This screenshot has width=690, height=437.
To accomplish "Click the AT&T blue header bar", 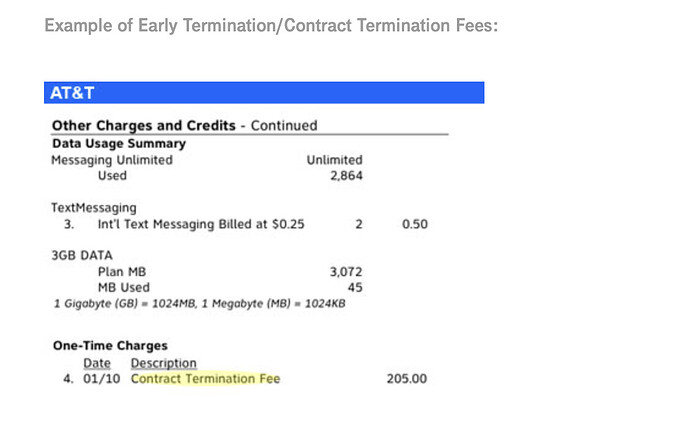I will (x=264, y=92).
